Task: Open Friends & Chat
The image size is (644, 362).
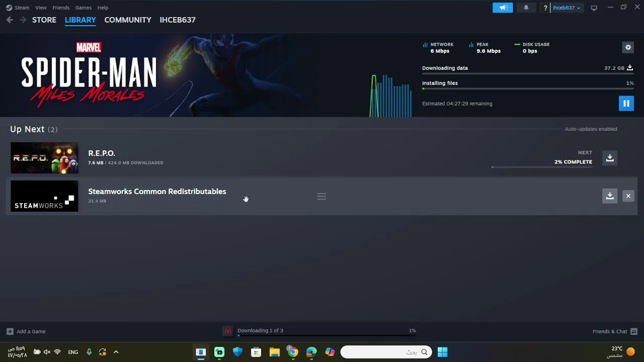Action: [610, 331]
